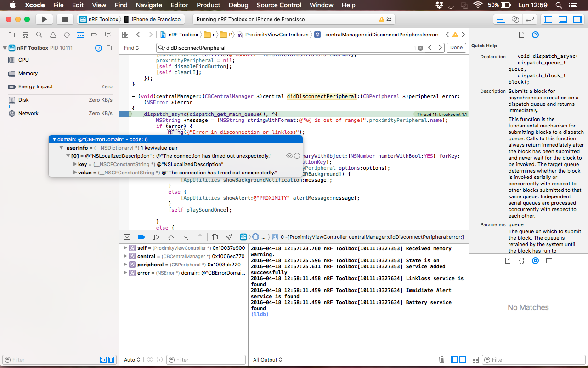The width and height of the screenshot is (588, 368).
Task: Toggle the Debug area visibility
Action: pos(562,19)
